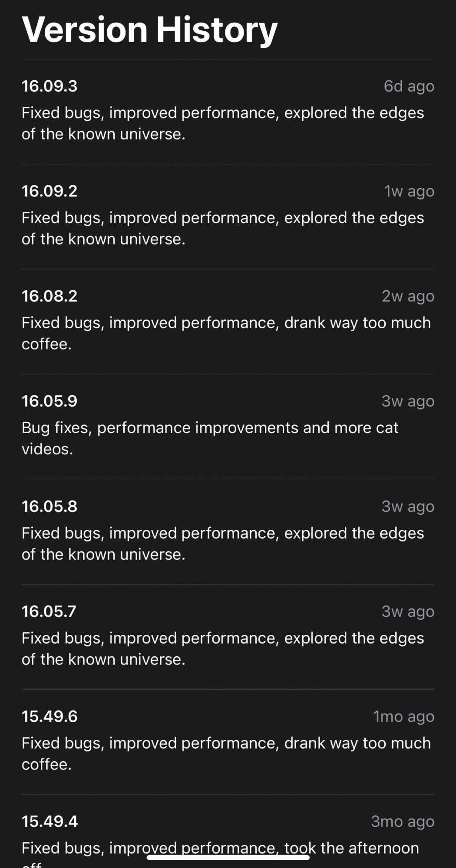Tap release notes under version 16.09.3
Image resolution: width=456 pixels, height=868 pixels.
tap(222, 123)
